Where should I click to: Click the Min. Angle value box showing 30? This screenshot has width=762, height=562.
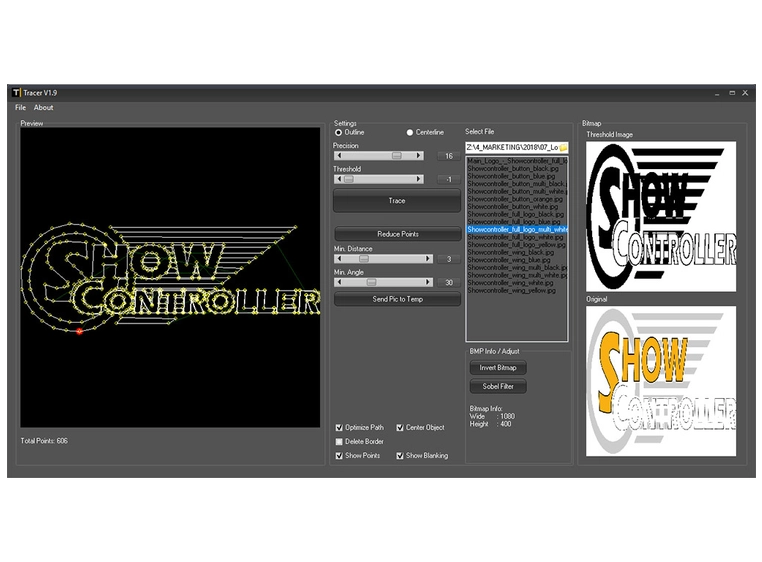pyautogui.click(x=449, y=282)
